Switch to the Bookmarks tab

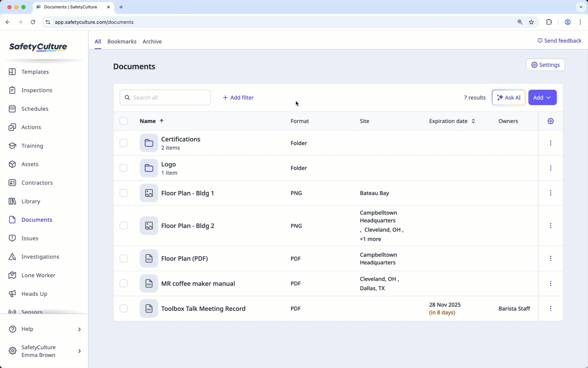122,41
